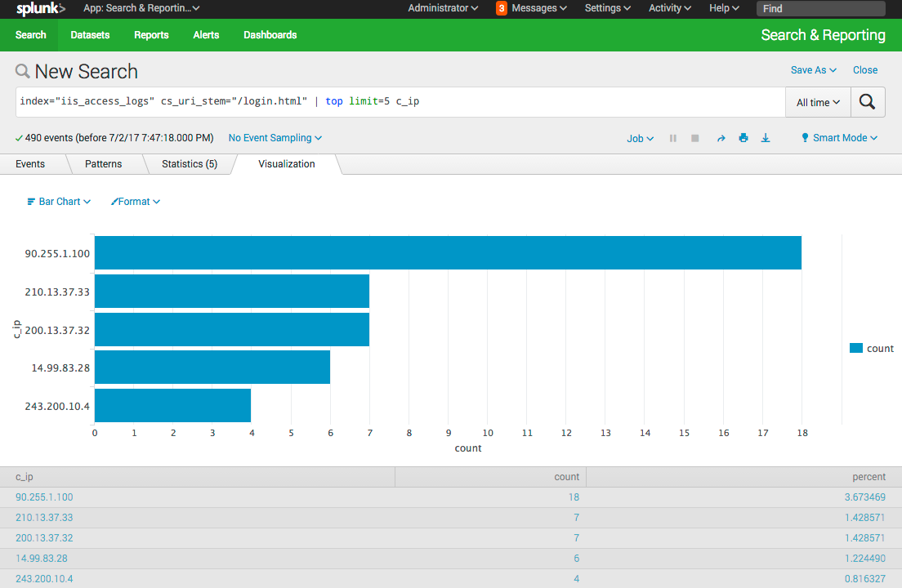Sort table by percent column header
The height and width of the screenshot is (588, 902).
click(869, 477)
